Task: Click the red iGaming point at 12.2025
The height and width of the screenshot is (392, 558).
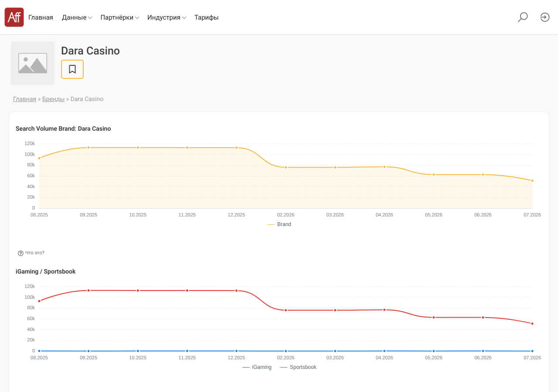Action: point(237,291)
